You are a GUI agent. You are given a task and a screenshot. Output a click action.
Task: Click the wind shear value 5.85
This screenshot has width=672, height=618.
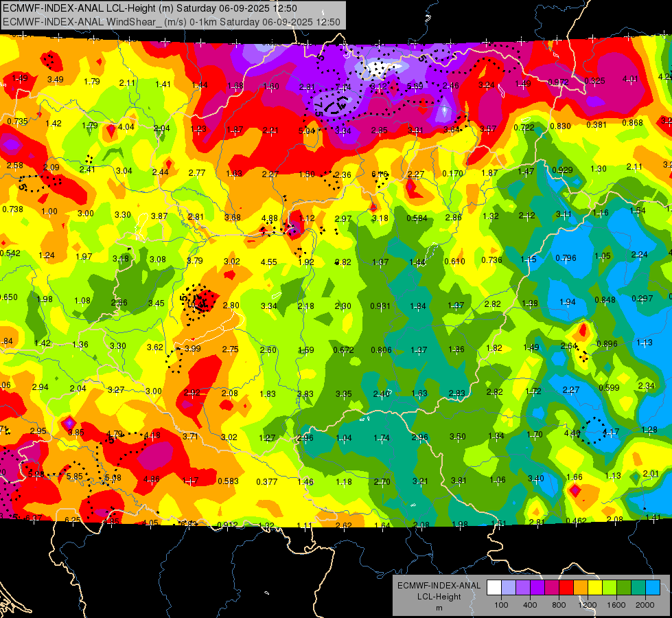pos(75,477)
